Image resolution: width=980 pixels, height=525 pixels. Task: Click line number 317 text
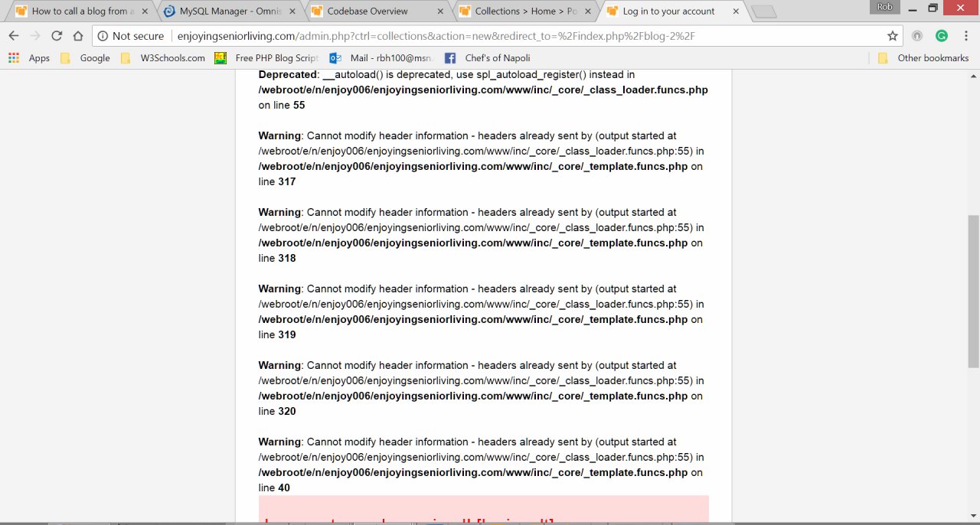pyautogui.click(x=286, y=181)
